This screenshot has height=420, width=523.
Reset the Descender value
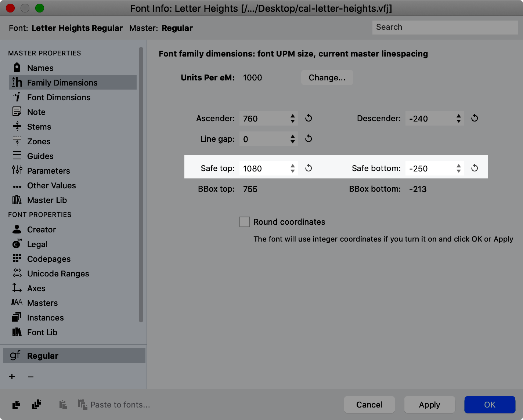coord(475,118)
